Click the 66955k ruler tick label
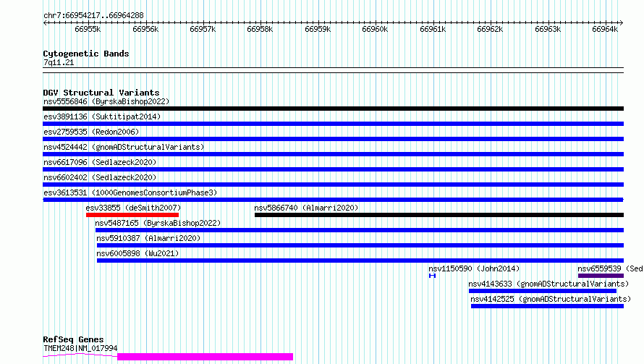 pyautogui.click(x=88, y=29)
